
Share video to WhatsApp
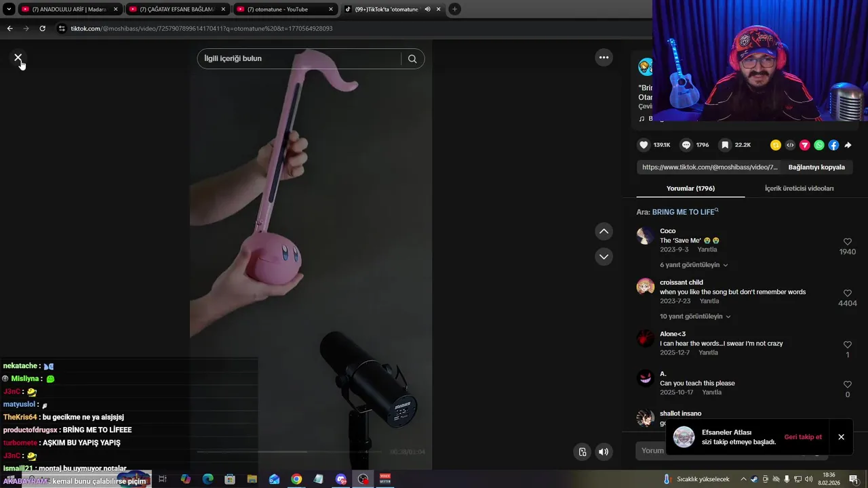[819, 145]
